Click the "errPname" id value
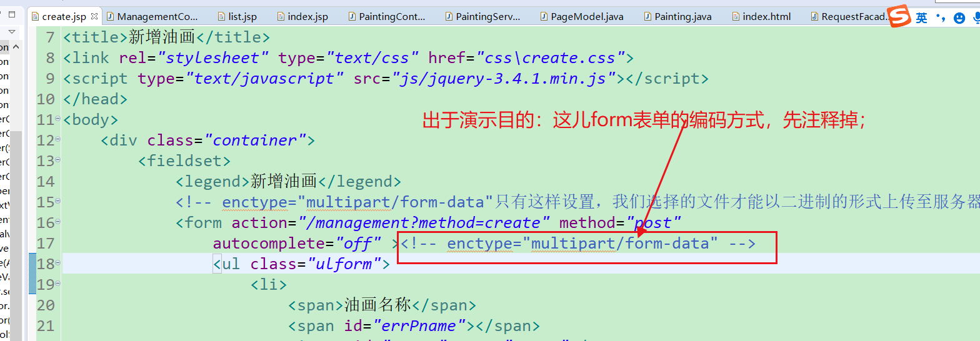Viewport: 980px width, 341px height. (x=419, y=326)
